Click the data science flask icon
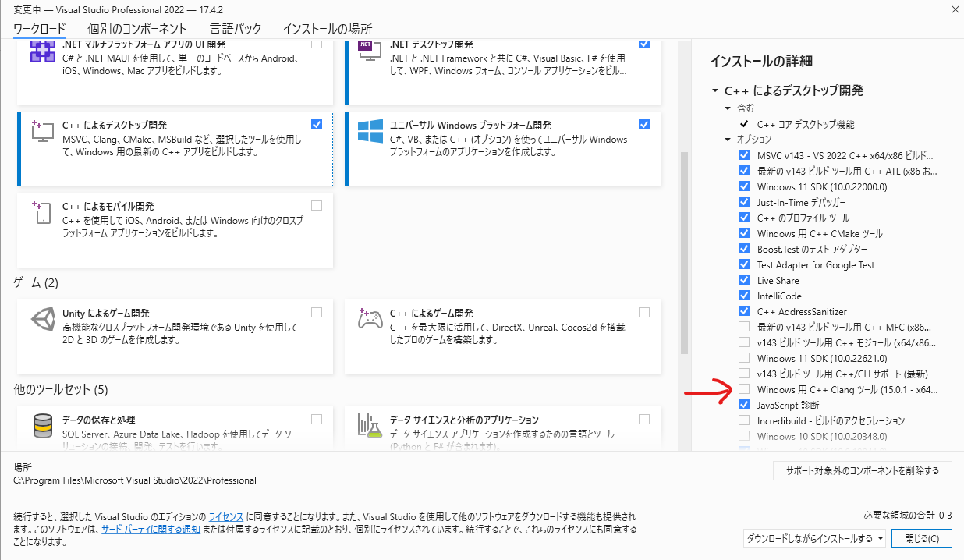 [x=370, y=426]
